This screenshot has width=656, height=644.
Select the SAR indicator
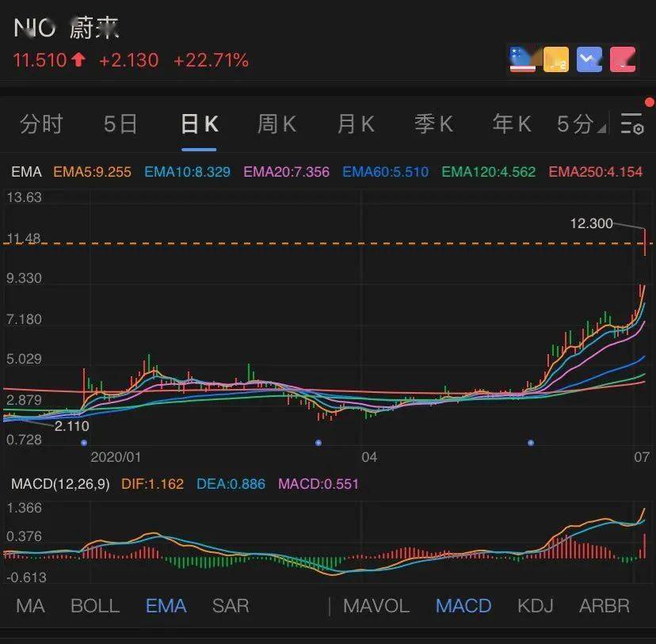coord(231,605)
